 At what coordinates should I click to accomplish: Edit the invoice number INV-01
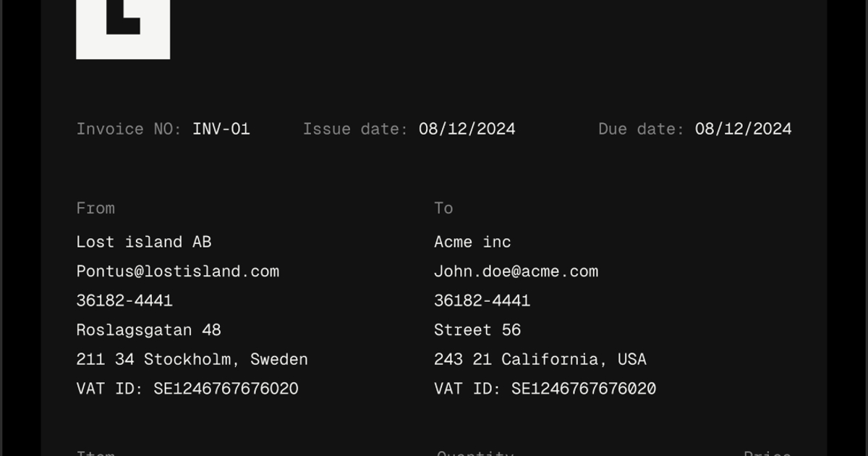tap(221, 129)
